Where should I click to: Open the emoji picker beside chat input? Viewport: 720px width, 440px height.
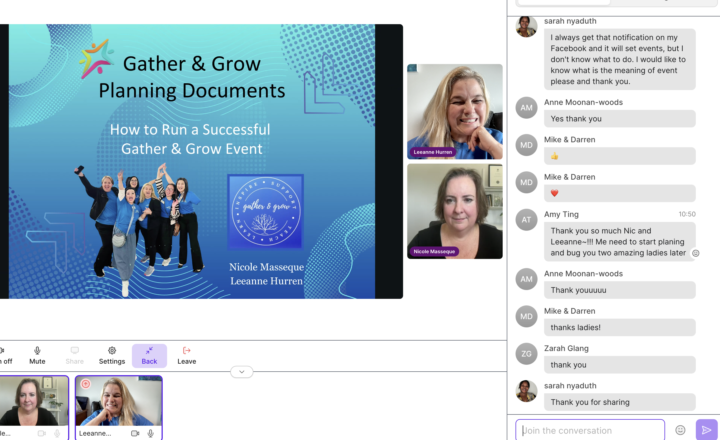tap(680, 430)
